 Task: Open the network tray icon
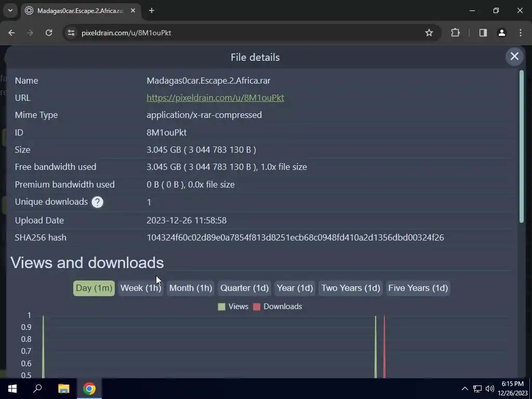(x=477, y=389)
